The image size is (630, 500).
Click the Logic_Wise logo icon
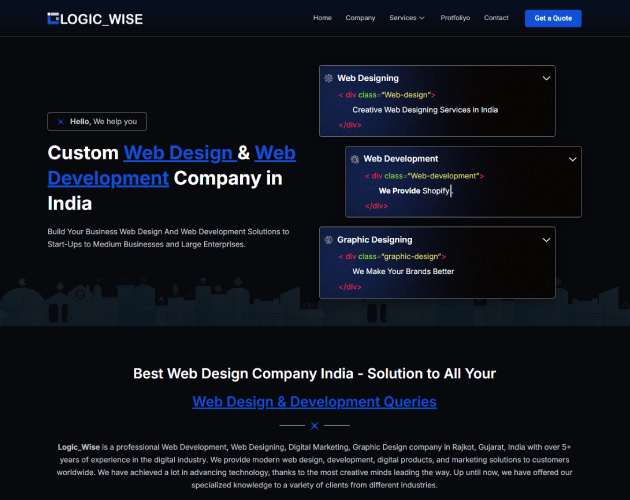tap(53, 18)
